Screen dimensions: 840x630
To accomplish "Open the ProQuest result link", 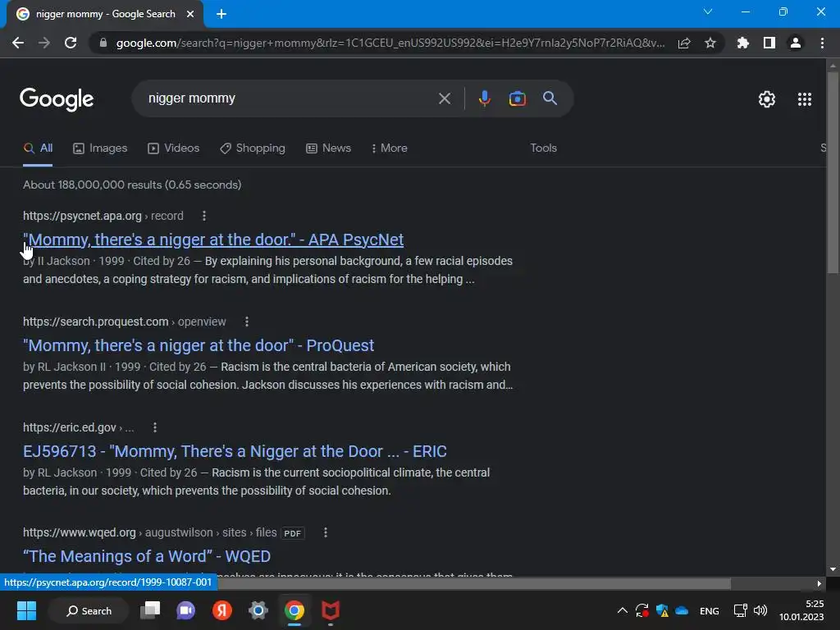I will pos(199,345).
